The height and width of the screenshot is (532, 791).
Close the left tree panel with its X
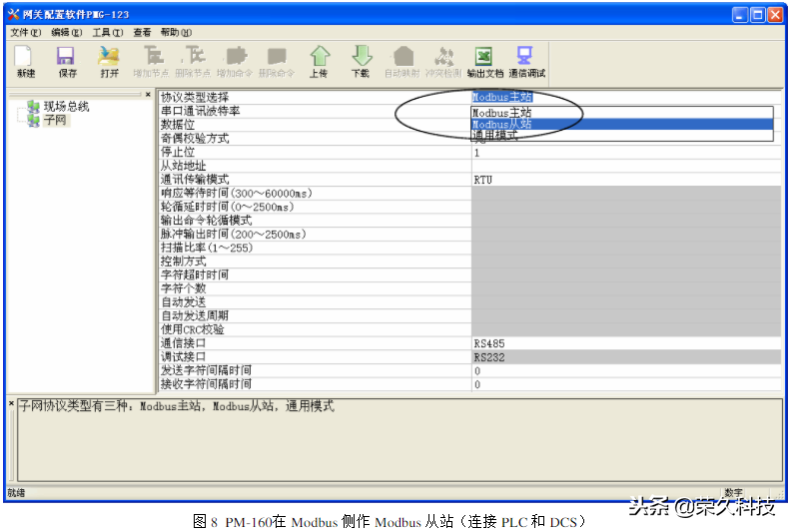pyautogui.click(x=148, y=95)
